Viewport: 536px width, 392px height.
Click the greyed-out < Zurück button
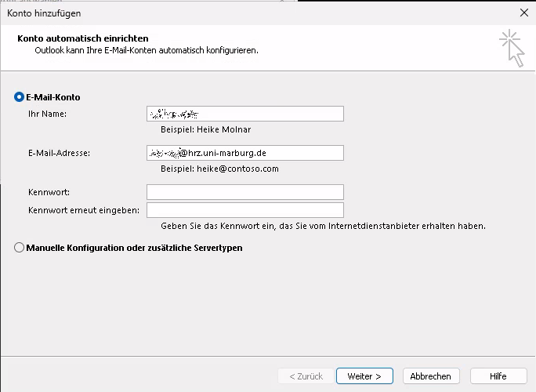pyautogui.click(x=305, y=376)
